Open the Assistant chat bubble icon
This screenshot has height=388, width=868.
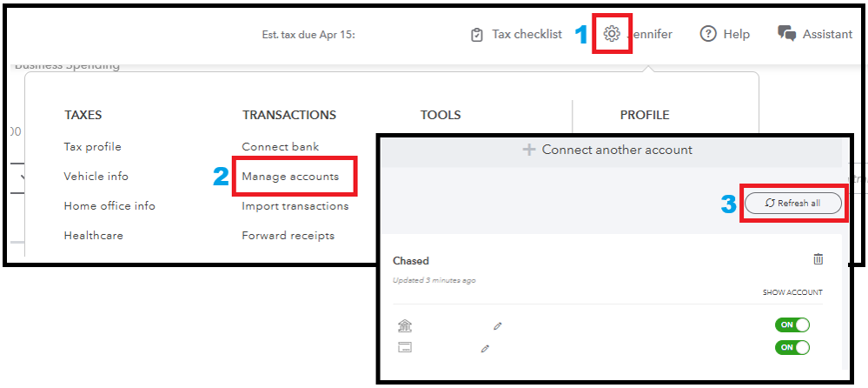click(x=787, y=34)
